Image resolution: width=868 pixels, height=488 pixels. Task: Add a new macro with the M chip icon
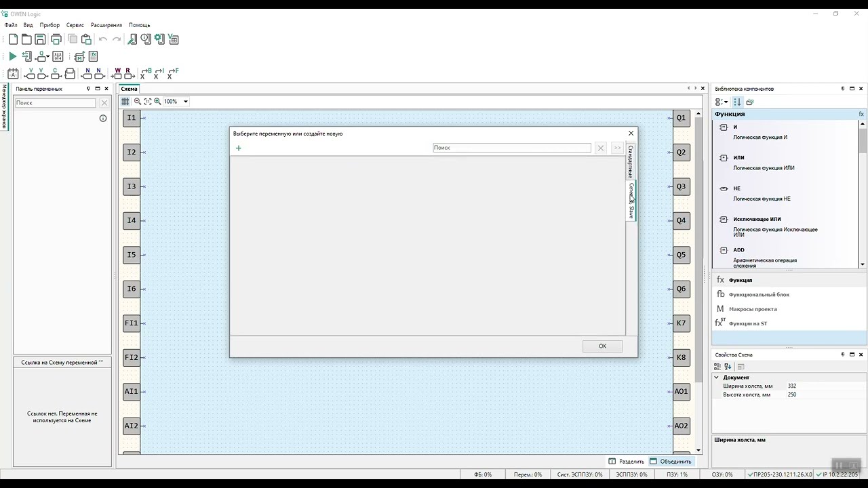(79, 57)
